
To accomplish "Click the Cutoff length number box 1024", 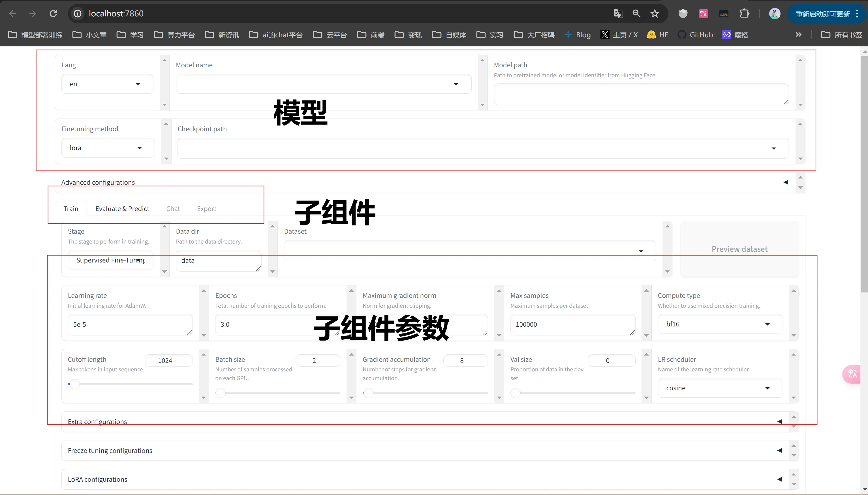I will click(x=169, y=360).
